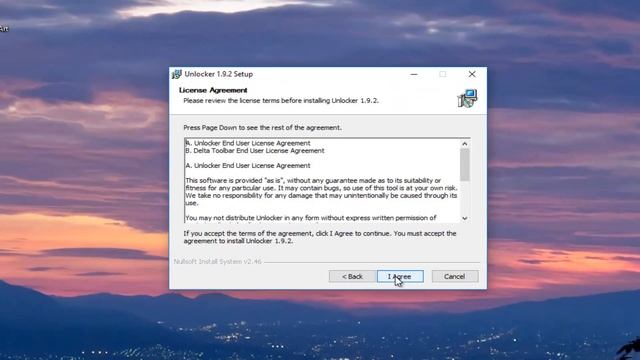Close the Unlocker Setup window

point(472,74)
